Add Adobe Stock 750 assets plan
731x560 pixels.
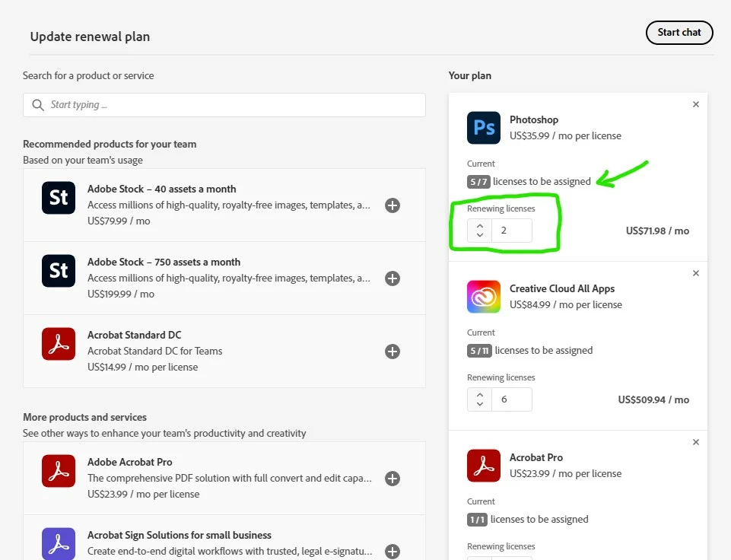point(392,278)
